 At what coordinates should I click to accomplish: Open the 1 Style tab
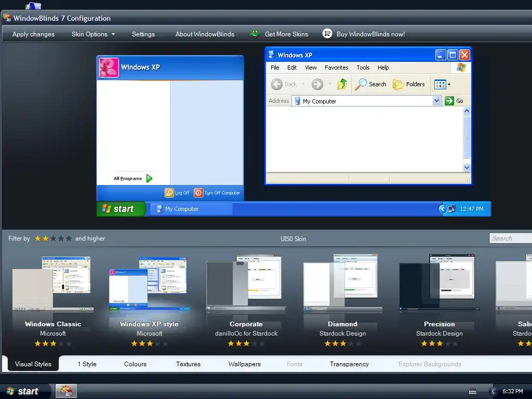(87, 364)
